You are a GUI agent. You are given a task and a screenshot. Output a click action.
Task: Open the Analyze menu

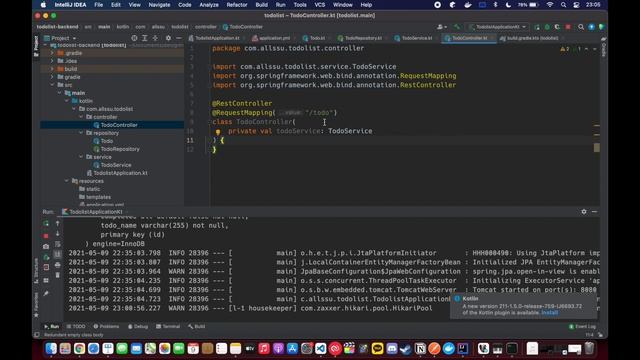tap(209, 5)
